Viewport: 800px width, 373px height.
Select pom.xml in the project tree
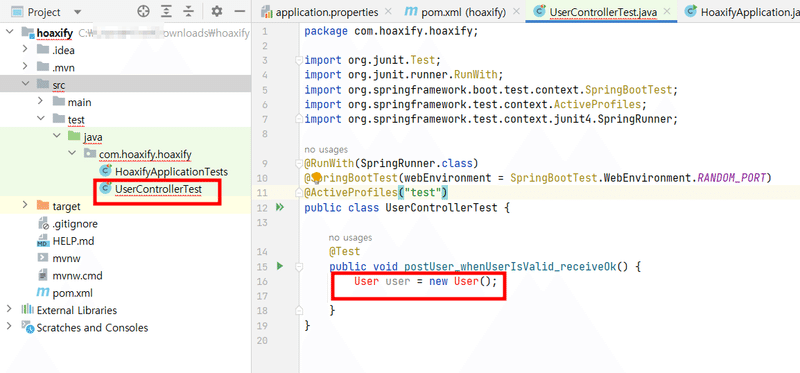pos(72,293)
